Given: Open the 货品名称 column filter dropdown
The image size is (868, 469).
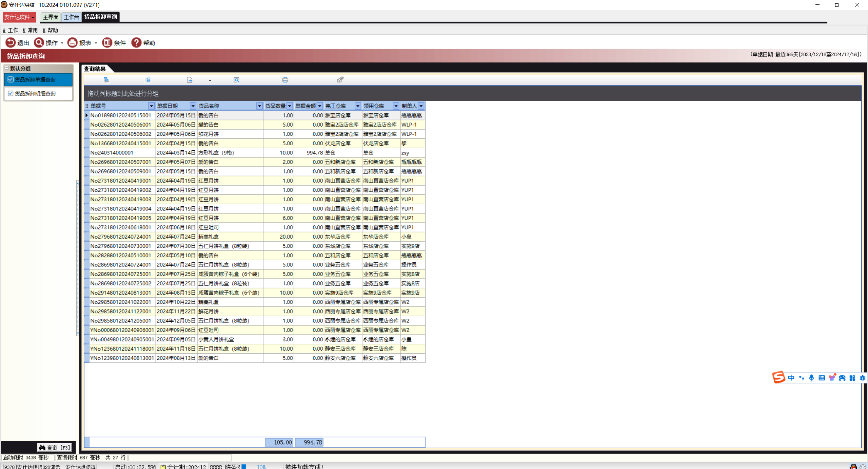Looking at the screenshot, I should click(x=259, y=106).
